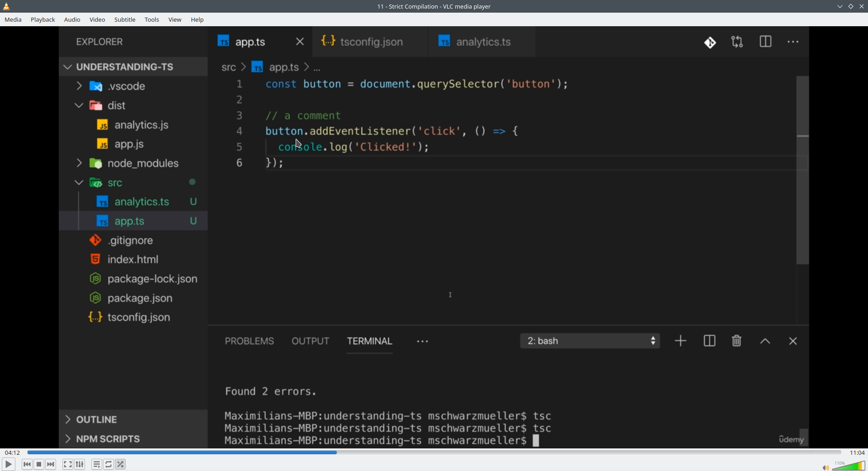Switch to the analytics.ts editor tab
868x471 pixels.
point(482,42)
